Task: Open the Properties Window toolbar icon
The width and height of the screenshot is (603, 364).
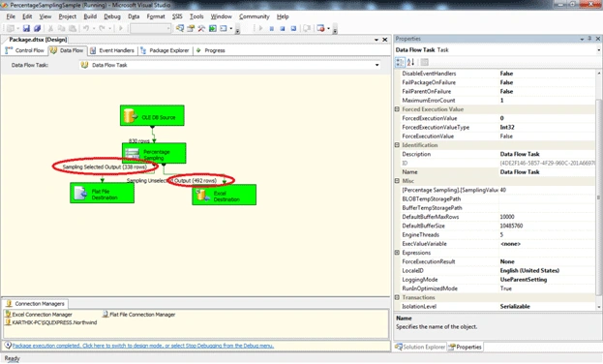Action: coord(191,28)
